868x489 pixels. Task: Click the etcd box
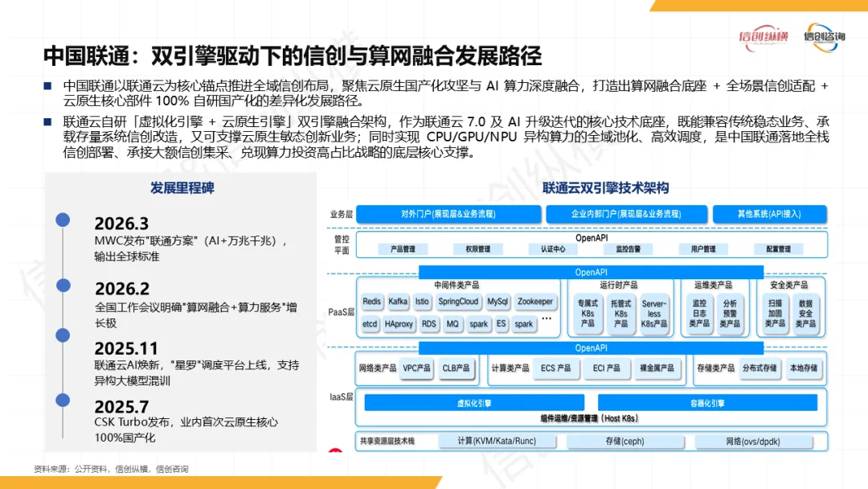click(369, 324)
